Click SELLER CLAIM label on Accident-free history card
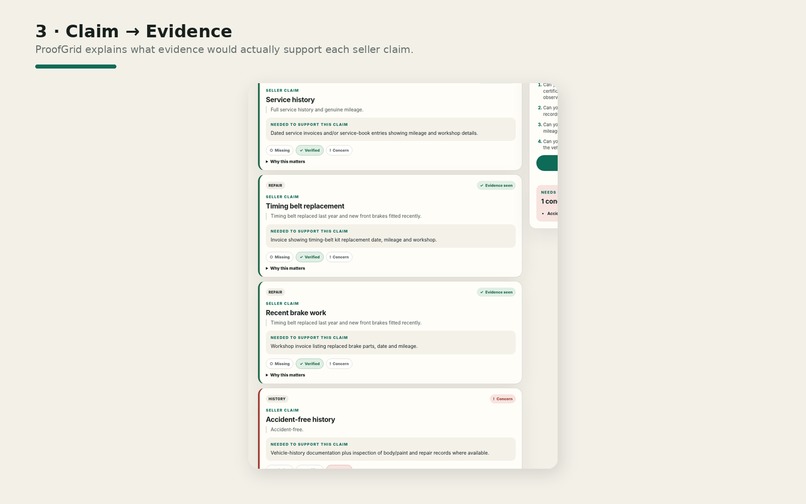Image resolution: width=806 pixels, height=504 pixels. pos(282,410)
